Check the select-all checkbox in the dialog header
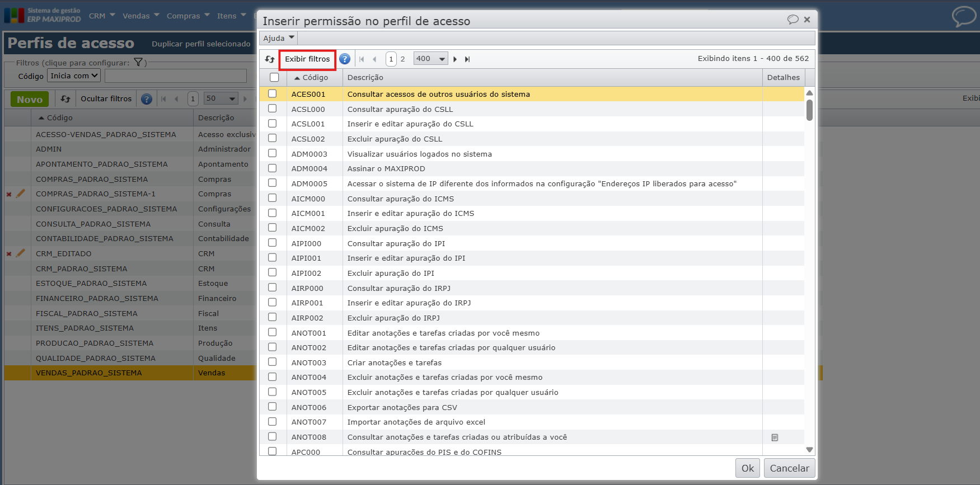Viewport: 980px width, 485px height. coord(274,77)
